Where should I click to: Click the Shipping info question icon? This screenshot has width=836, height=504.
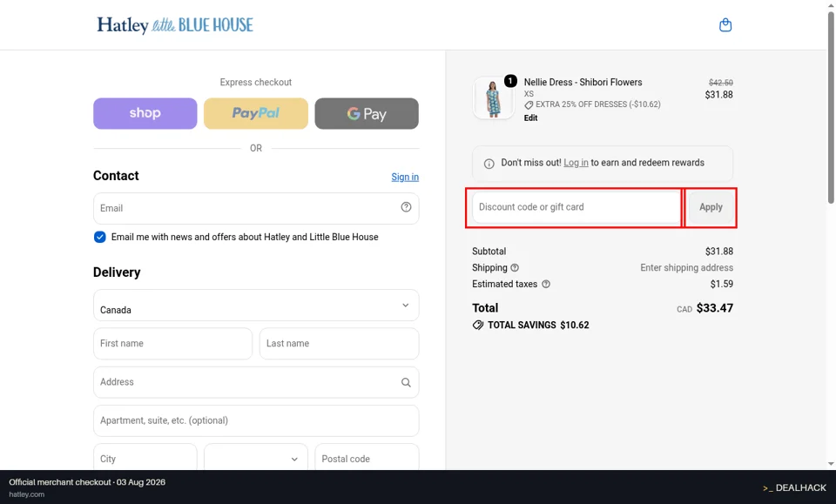click(x=515, y=268)
